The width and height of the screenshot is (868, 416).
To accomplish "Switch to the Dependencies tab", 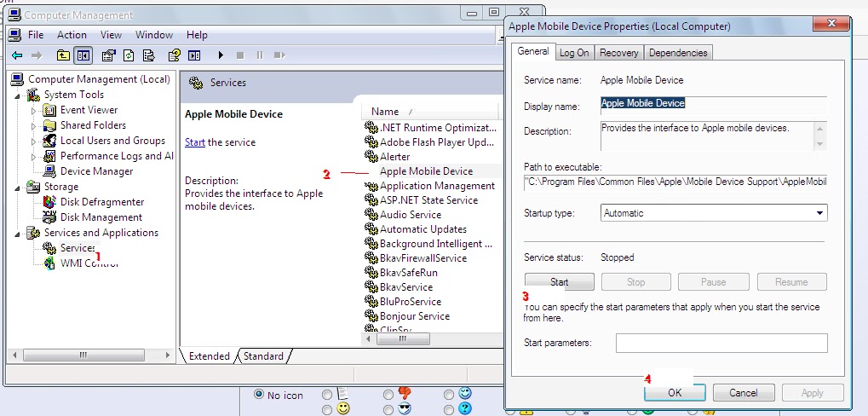I will (678, 53).
